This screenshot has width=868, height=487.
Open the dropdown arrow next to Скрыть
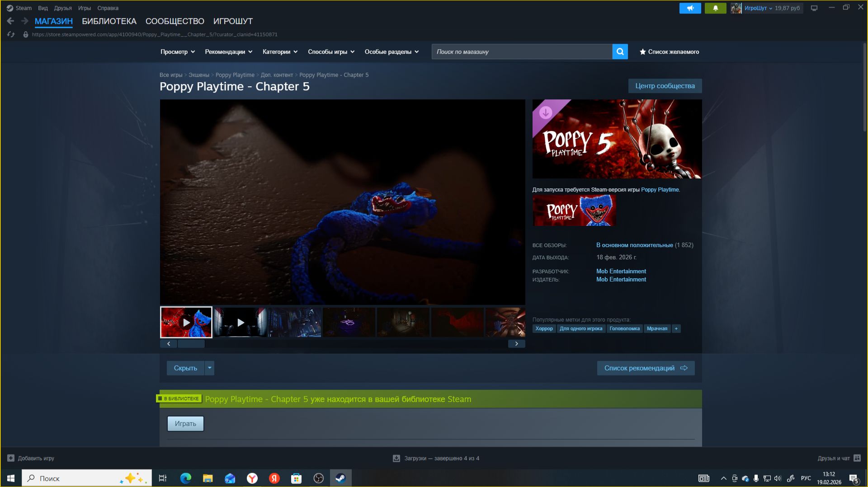[x=209, y=368]
